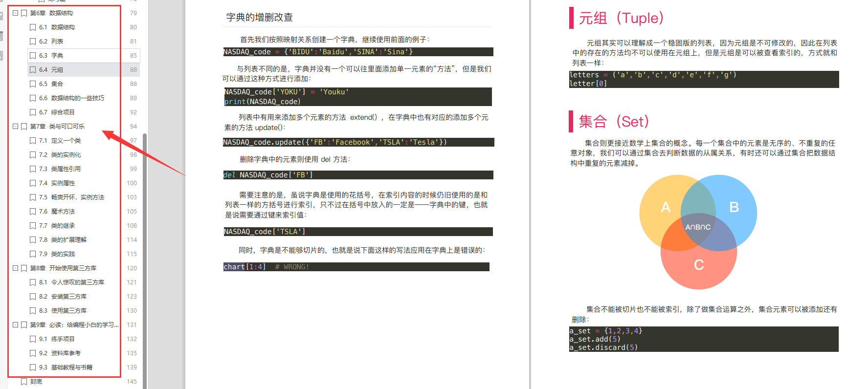Image resolution: width=868 pixels, height=389 pixels.
Task: Collapse the 第8章 开始使用第三方库 chapter node
Action: tap(15, 268)
